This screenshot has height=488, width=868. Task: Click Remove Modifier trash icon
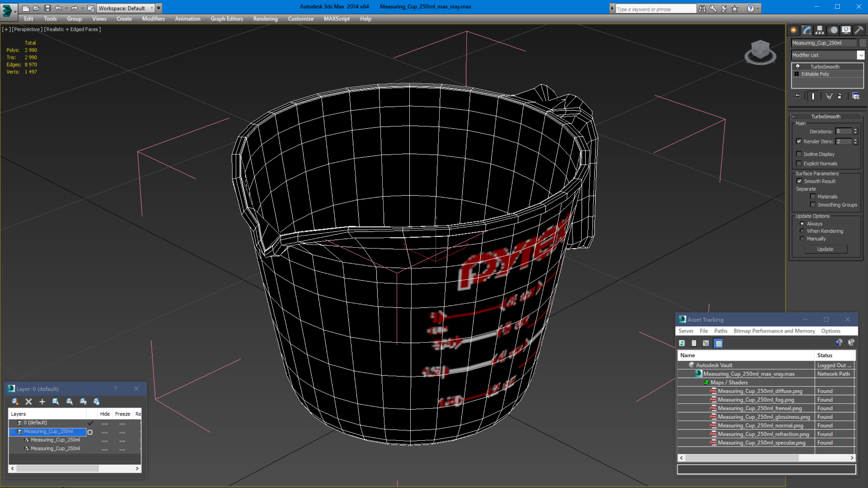click(840, 96)
